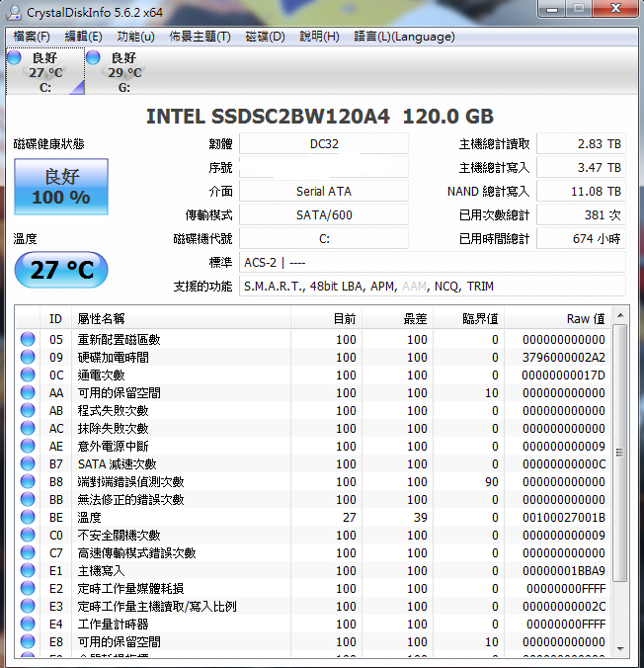Click raw value 00100027001B
This screenshot has width=644, height=668.
pos(563,517)
